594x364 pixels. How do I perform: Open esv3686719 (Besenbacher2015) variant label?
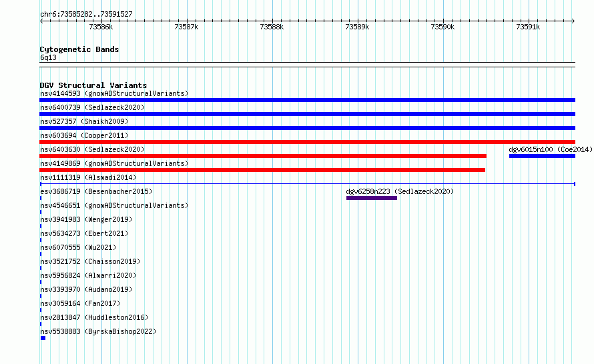[x=96, y=191]
